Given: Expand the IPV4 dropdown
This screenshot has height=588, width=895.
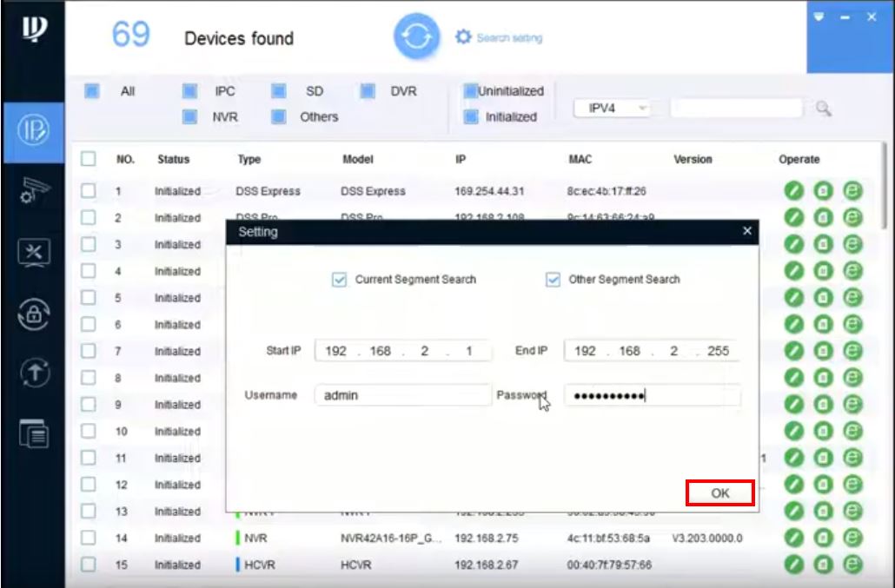Looking at the screenshot, I should [642, 109].
